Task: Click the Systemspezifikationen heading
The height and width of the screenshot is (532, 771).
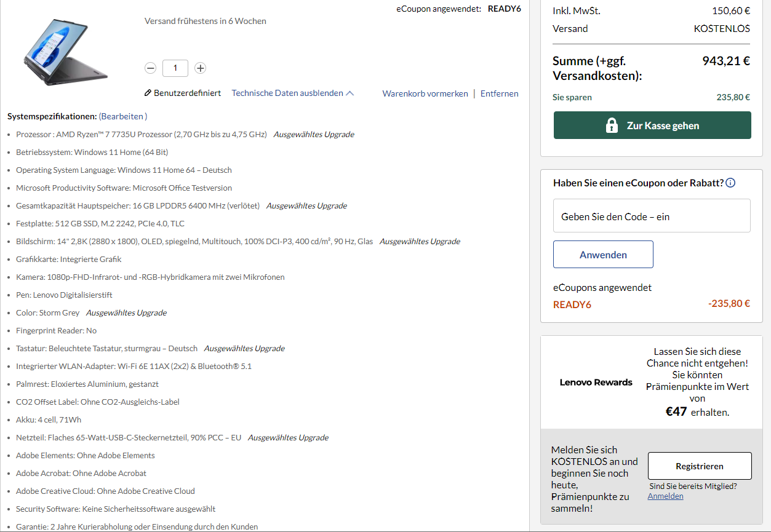Action: pos(52,116)
